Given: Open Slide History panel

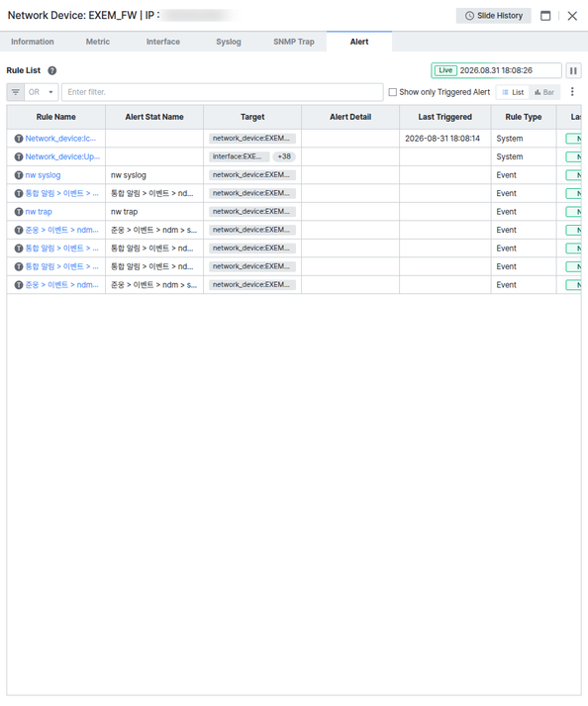Looking at the screenshot, I should pyautogui.click(x=493, y=16).
